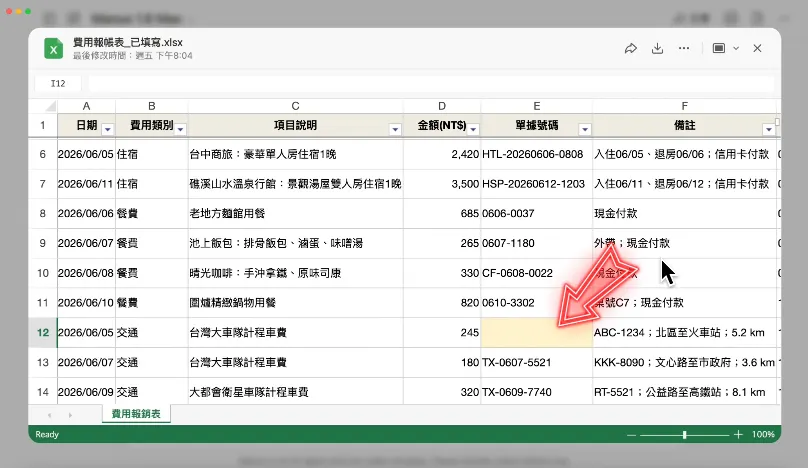Click the share arrow icon

(x=631, y=48)
